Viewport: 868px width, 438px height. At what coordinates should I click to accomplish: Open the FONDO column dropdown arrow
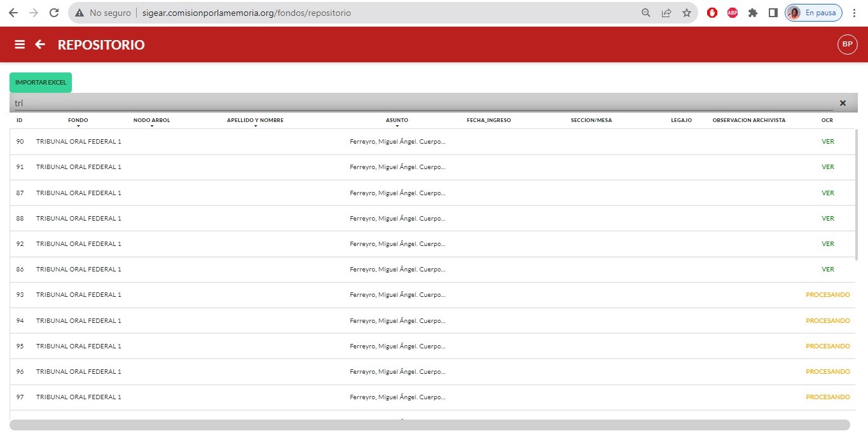(78, 126)
